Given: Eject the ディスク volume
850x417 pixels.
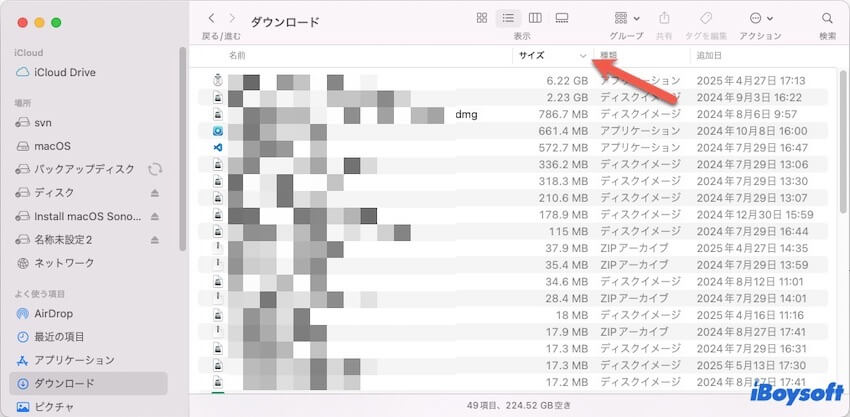Looking at the screenshot, I should [x=155, y=193].
